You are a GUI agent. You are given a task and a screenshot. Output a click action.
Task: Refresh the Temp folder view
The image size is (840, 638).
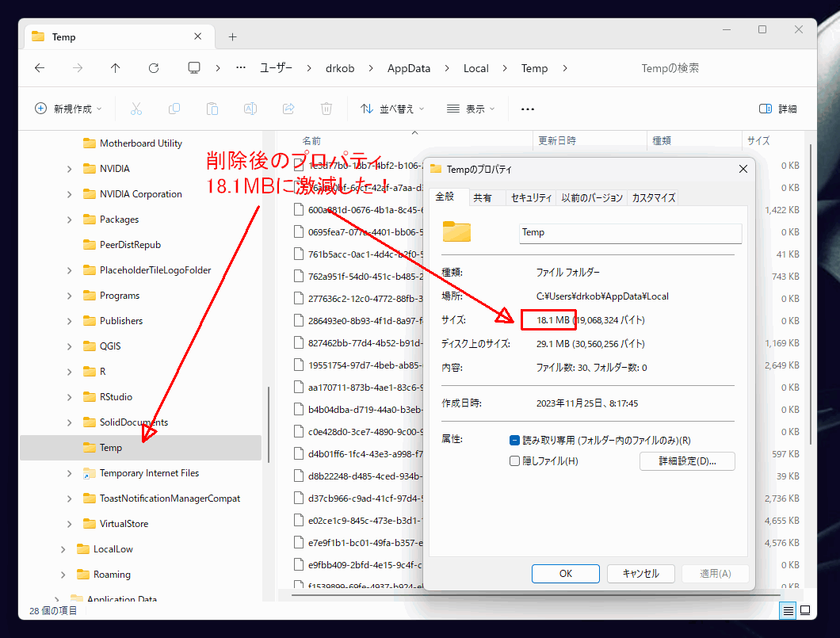coord(154,68)
